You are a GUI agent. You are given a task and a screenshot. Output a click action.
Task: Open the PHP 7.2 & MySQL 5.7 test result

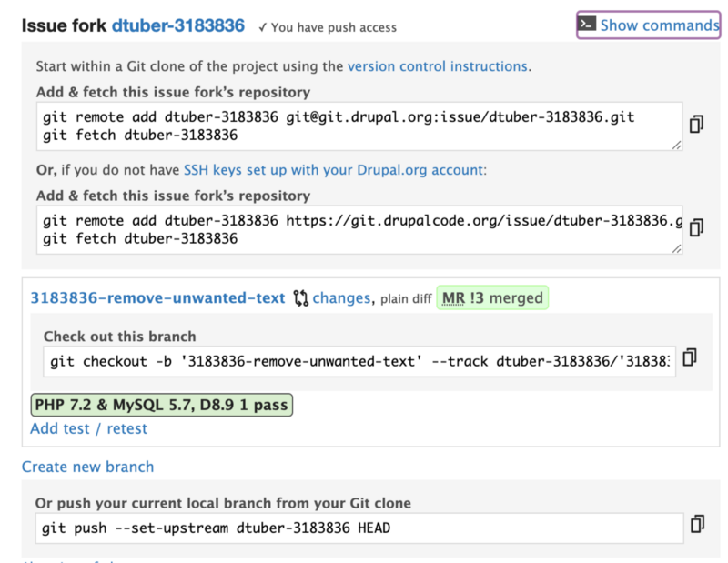click(162, 405)
